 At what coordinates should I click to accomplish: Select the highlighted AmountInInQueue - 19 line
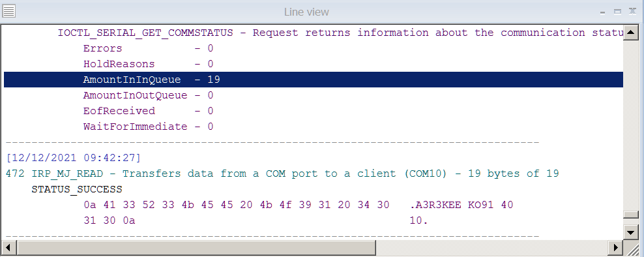click(314, 80)
